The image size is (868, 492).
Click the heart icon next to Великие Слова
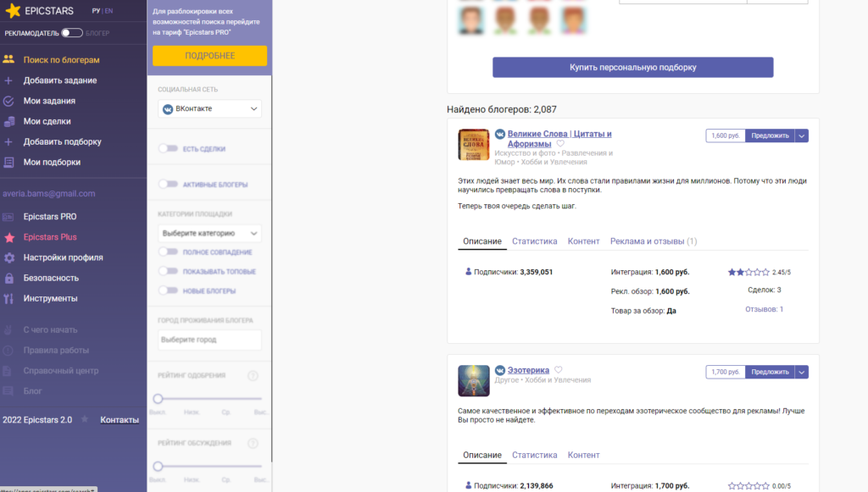point(560,144)
